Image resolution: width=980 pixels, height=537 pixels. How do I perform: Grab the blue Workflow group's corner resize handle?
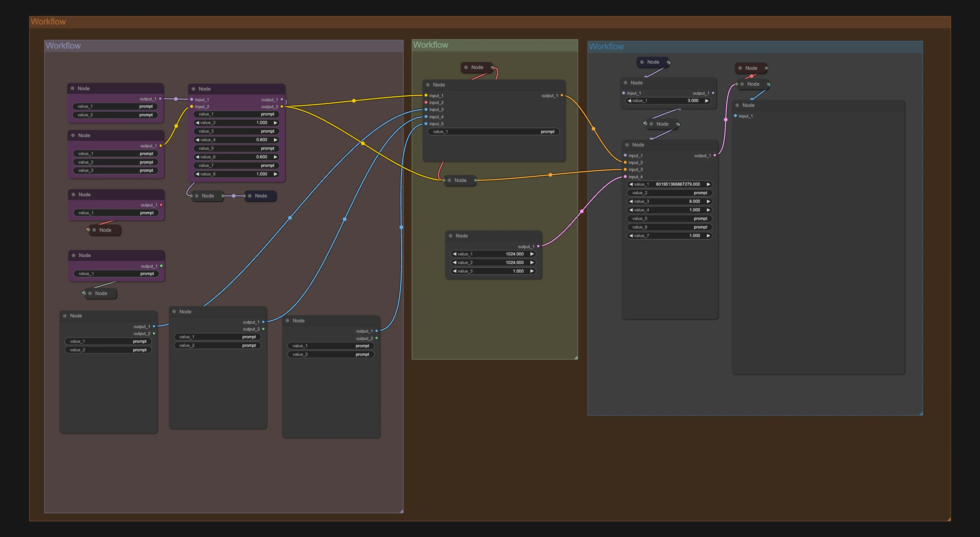tap(921, 414)
